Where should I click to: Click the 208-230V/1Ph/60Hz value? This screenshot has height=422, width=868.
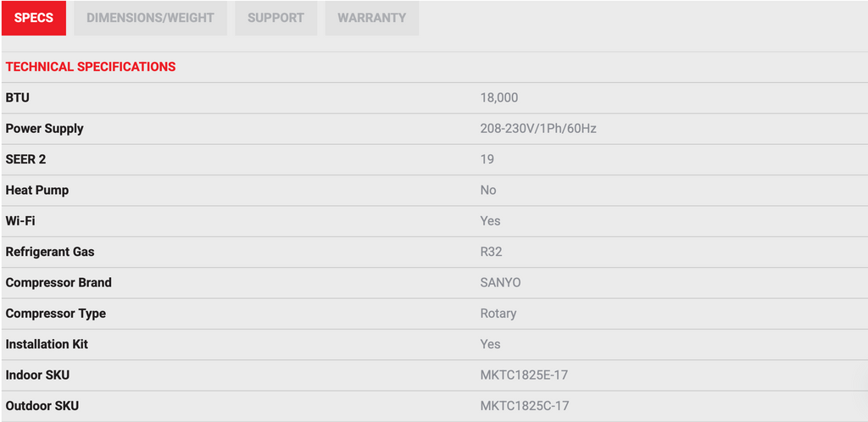tap(538, 129)
